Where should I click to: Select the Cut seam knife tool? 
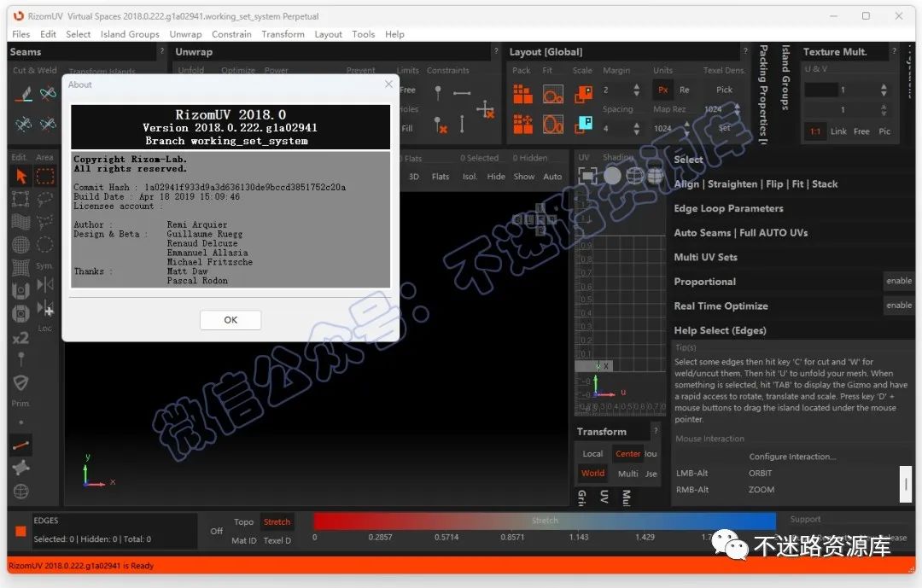click(x=24, y=94)
